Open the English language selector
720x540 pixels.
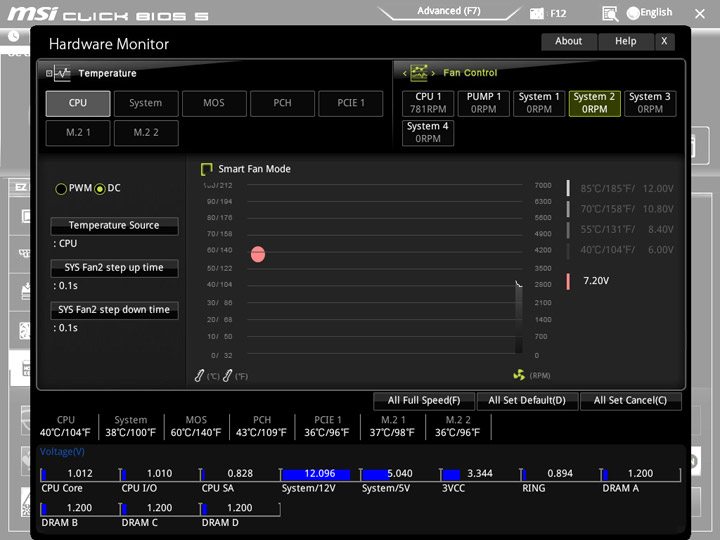(x=649, y=13)
